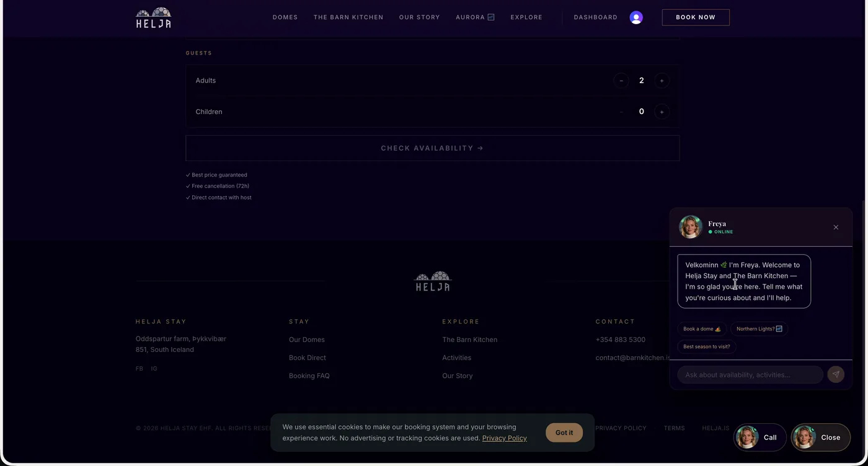
Task: Decrease the Adults guest count
Action: 621,81
